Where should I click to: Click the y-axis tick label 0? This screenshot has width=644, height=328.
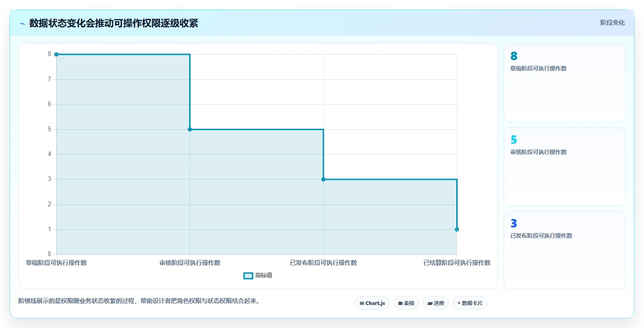(49, 254)
